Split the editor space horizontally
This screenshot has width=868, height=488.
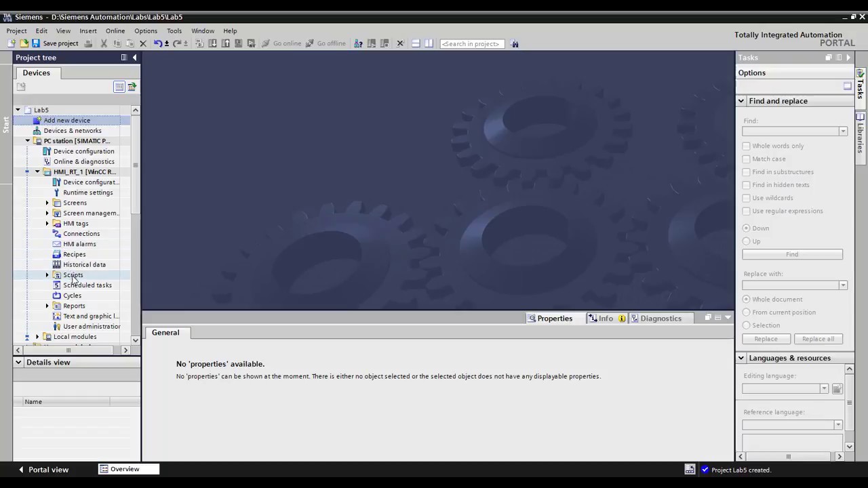pos(416,43)
